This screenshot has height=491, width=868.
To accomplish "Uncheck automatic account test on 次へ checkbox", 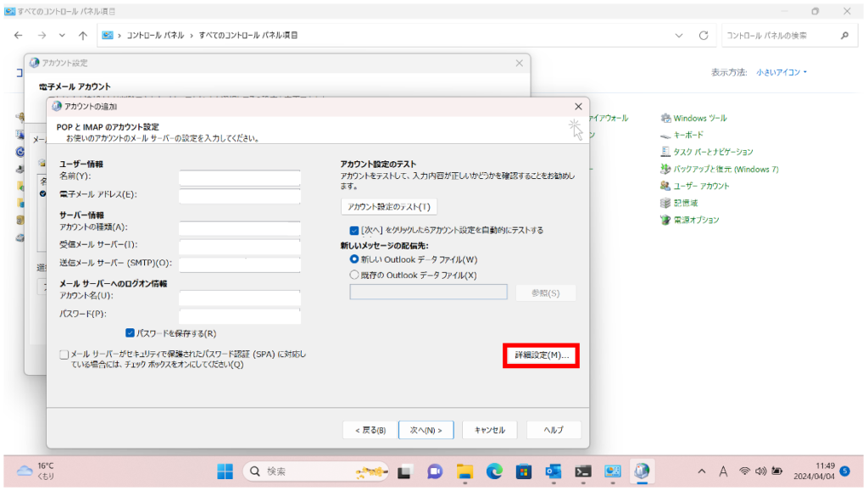I will coord(354,230).
